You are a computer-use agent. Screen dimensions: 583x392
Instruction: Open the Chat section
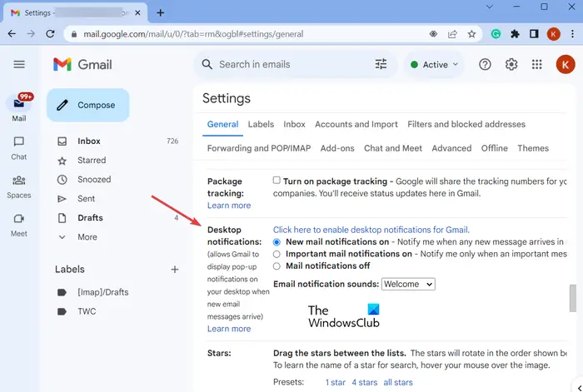[x=18, y=148]
